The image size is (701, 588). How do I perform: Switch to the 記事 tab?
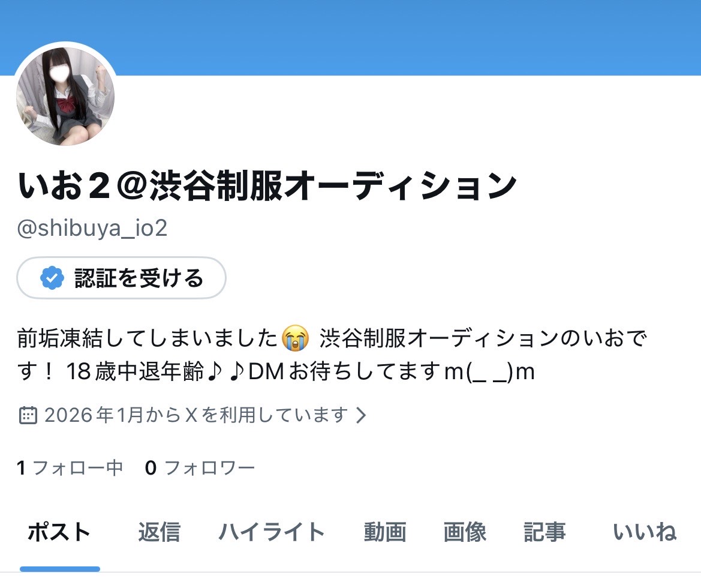click(544, 532)
